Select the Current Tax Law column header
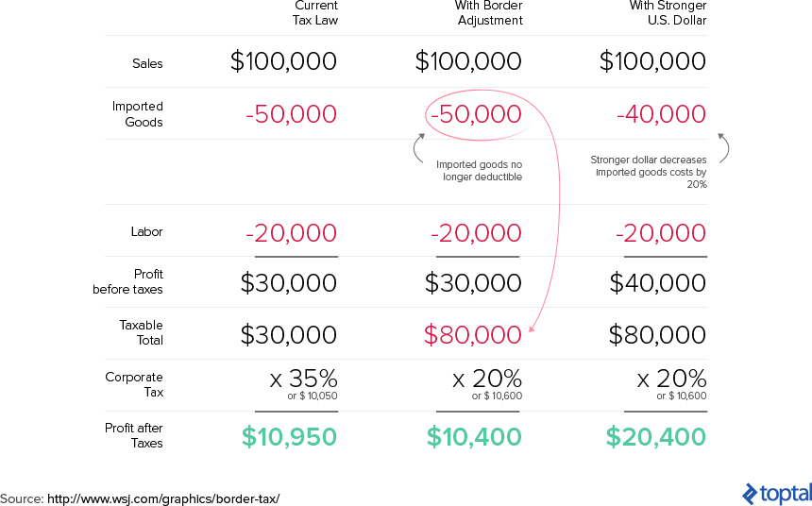Viewport: 812px width, 506px height. [314, 13]
